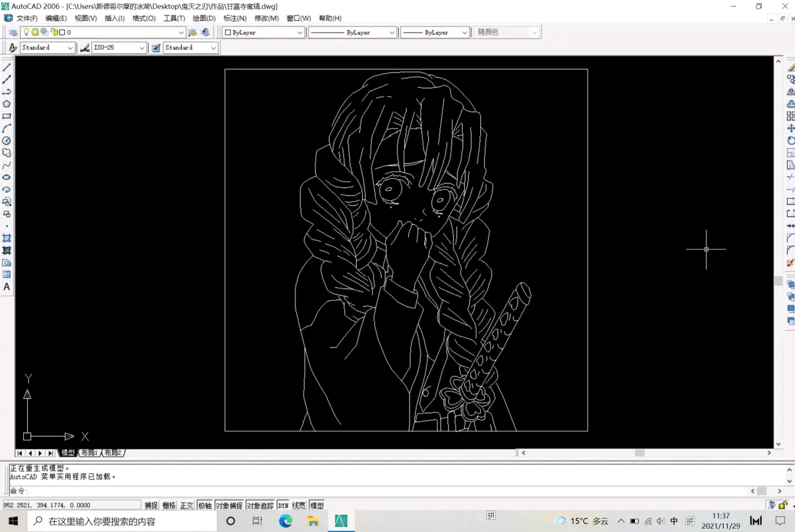This screenshot has height=532, width=795.
Task: Toggle 对象追踪 object tracking
Action: pos(260,505)
